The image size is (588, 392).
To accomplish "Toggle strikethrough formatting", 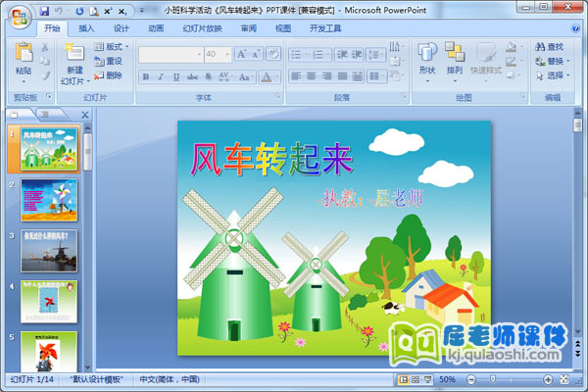I will pyautogui.click(x=192, y=76).
